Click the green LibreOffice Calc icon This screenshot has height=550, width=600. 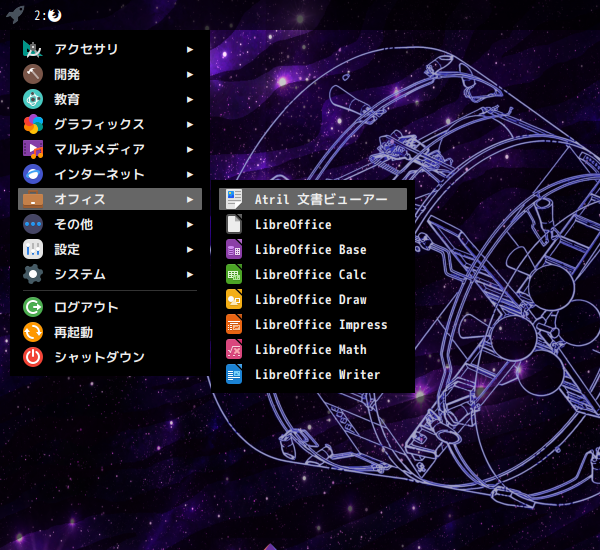click(234, 274)
